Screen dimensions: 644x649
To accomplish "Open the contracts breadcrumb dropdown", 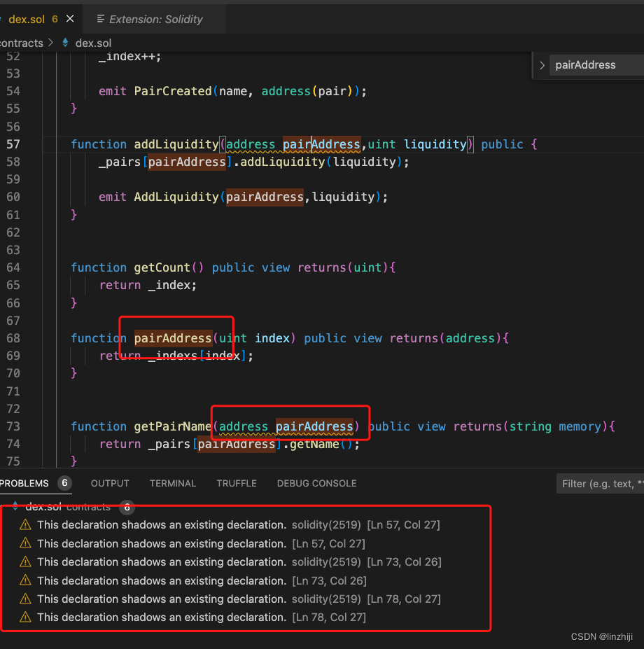I will [21, 43].
